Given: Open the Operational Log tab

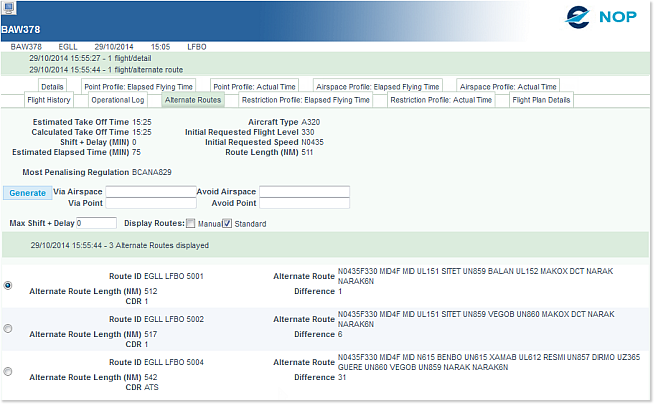Looking at the screenshot, I should click(x=117, y=100).
